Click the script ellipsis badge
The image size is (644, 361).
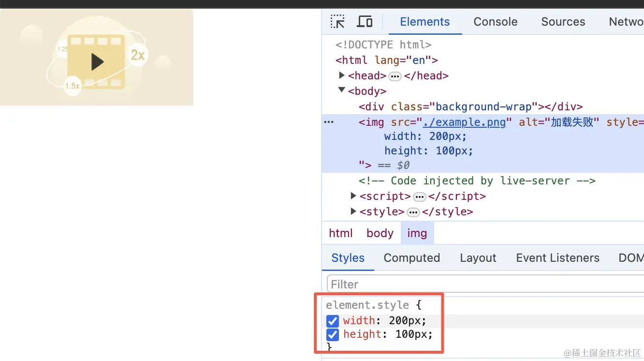coord(420,197)
